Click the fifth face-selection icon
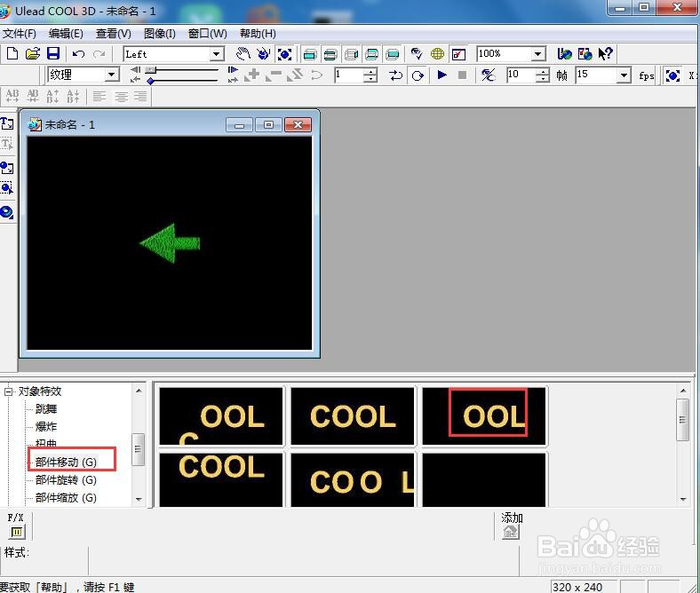This screenshot has height=593, width=700. tap(393, 54)
